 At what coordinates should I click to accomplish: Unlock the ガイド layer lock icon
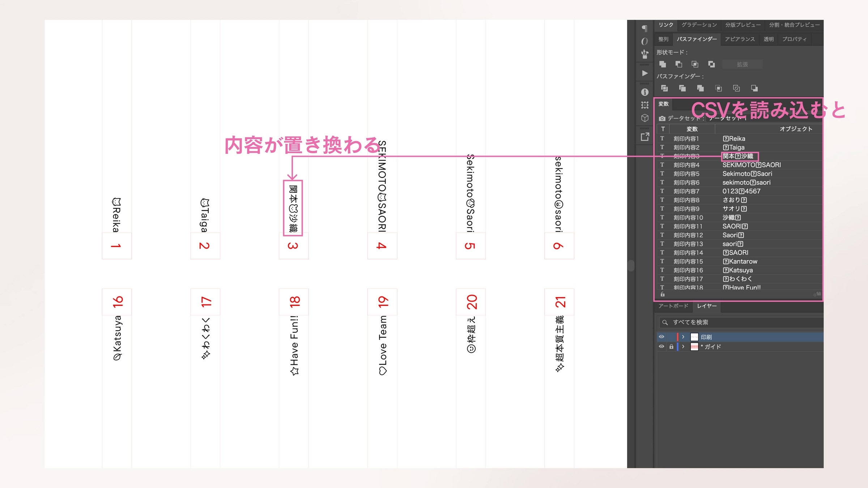[671, 347]
